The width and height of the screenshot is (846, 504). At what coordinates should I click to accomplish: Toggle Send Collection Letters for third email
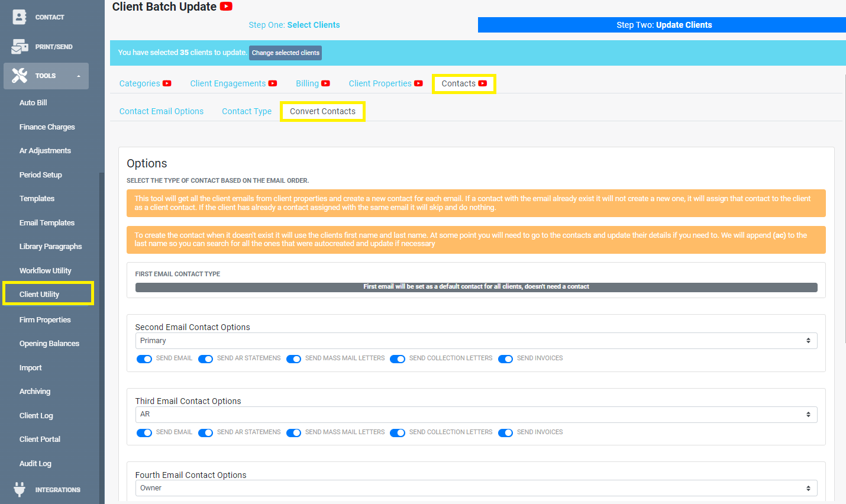click(398, 433)
